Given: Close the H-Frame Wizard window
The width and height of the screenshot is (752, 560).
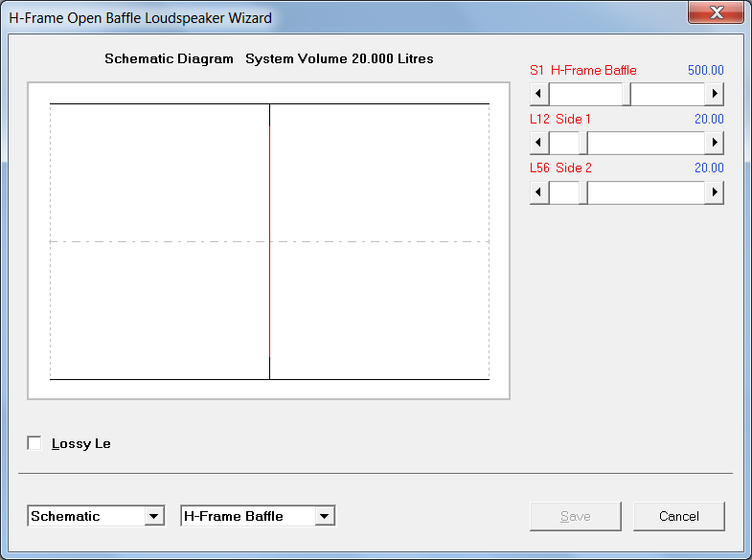Looking at the screenshot, I should coord(716,12).
